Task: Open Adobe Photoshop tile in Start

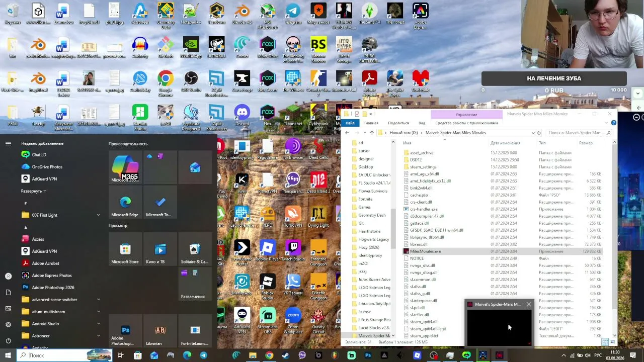Action: (125, 331)
